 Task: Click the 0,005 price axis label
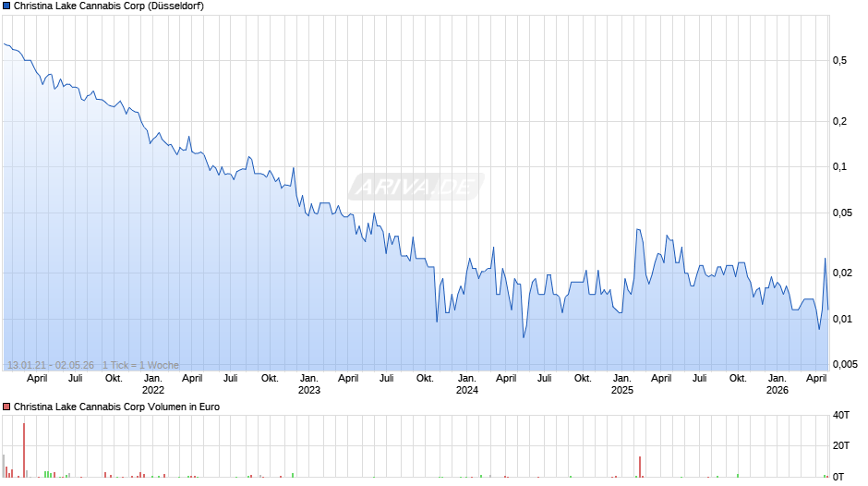coord(845,364)
